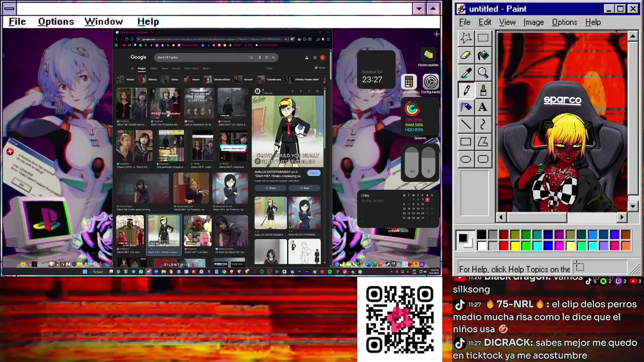Go back using the browser back arrow
This screenshot has height=362, width=644.
117,39
